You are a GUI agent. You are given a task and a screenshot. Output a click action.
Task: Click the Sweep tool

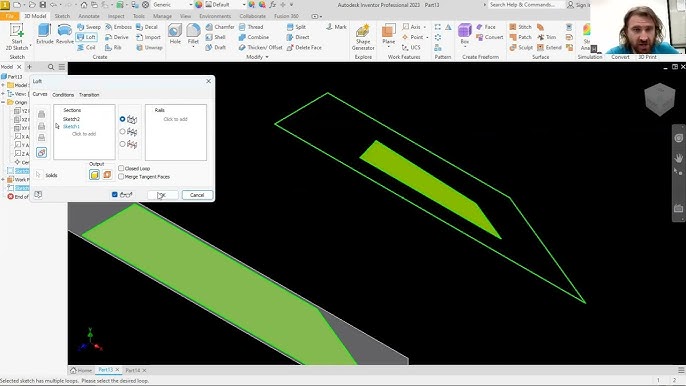click(89, 27)
